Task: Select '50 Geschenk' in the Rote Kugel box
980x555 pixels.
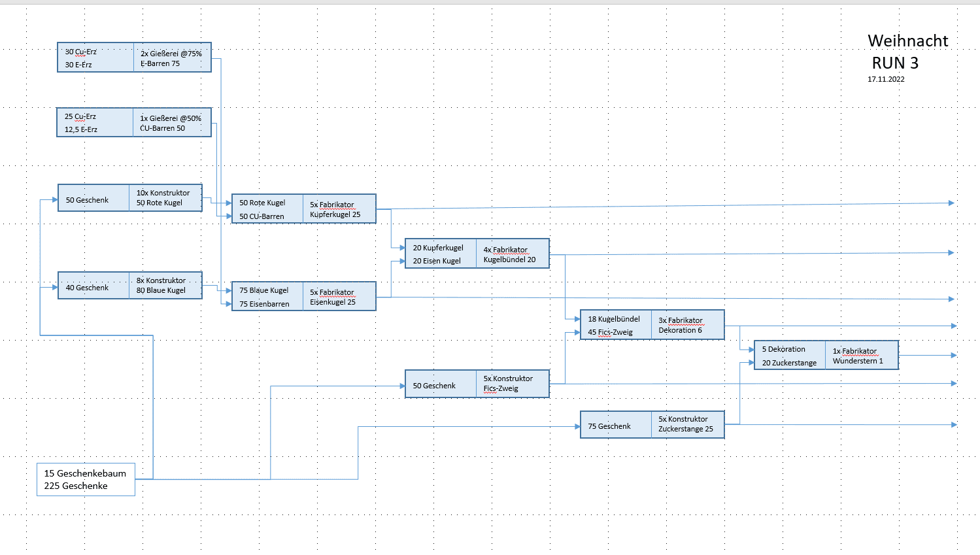Action: point(87,200)
